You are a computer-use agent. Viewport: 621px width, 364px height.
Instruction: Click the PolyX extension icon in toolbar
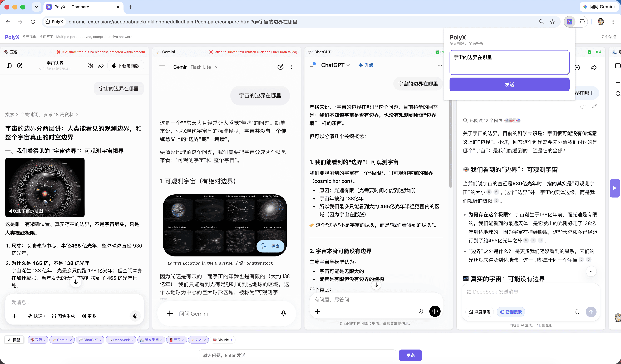coord(569,22)
